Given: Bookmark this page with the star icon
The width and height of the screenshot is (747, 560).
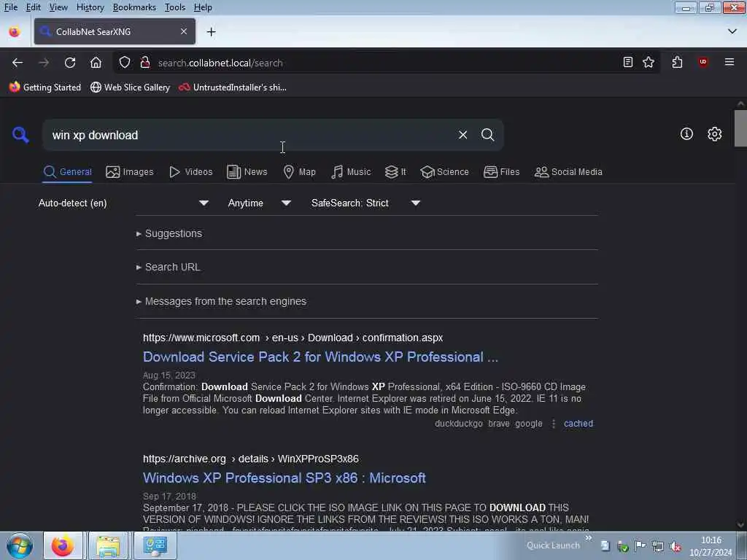Looking at the screenshot, I should [x=649, y=62].
